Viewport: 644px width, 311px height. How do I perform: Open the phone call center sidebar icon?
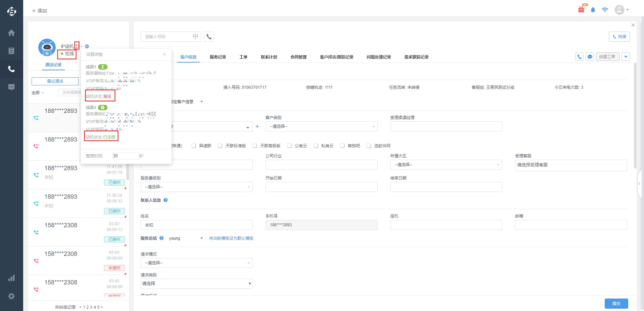click(11, 69)
